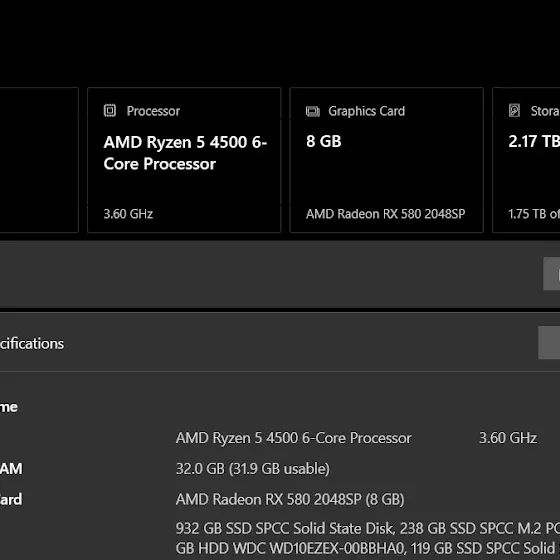This screenshot has width=560, height=560.
Task: Click the 3.60 GHz value in specifications
Action: click(x=508, y=438)
